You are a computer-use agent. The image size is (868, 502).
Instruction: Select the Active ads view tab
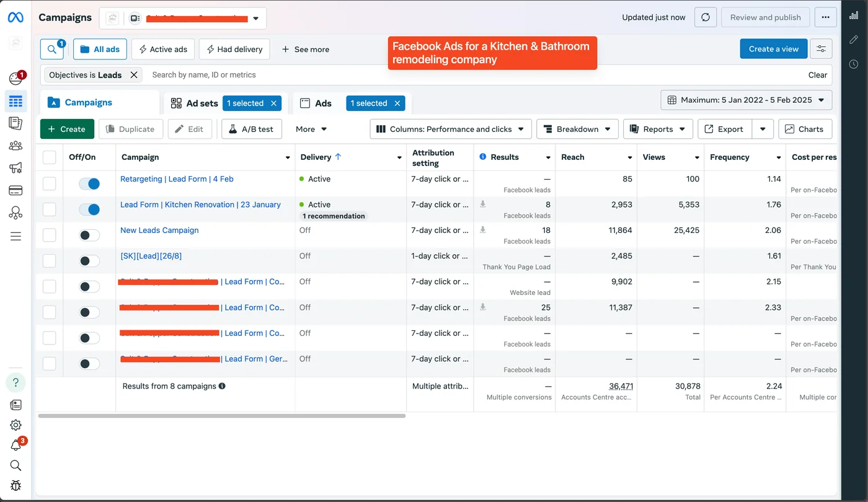click(164, 49)
